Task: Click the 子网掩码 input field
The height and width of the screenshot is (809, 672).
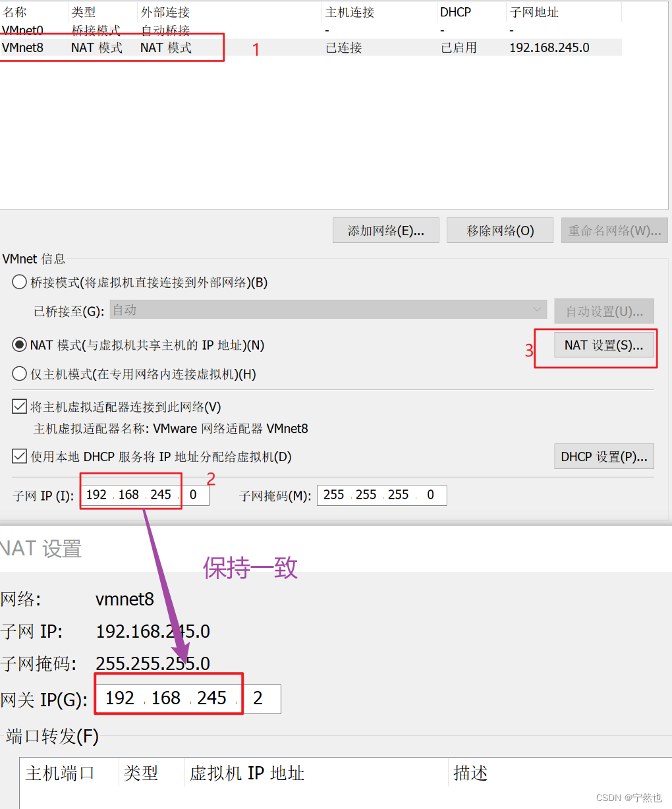Action: (x=382, y=495)
